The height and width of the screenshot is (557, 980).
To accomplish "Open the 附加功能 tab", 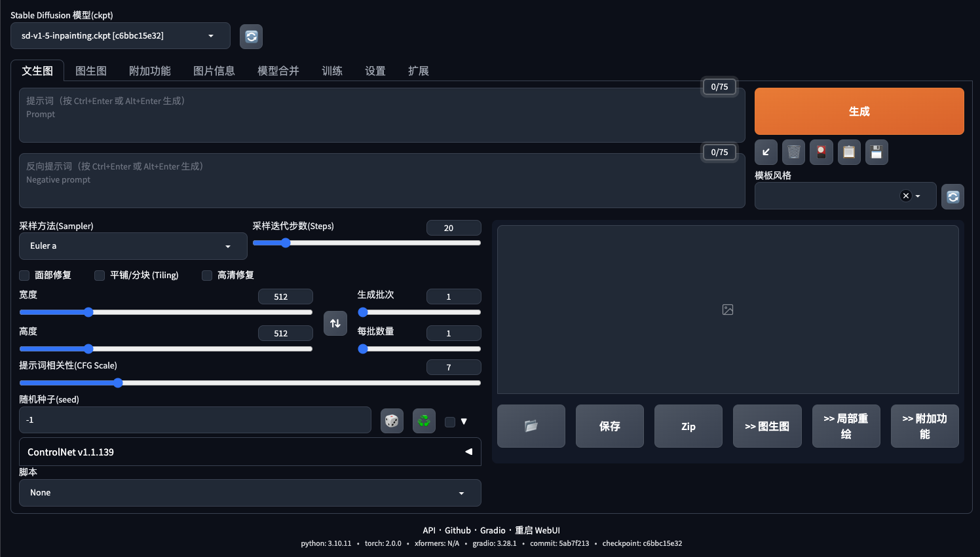I will (150, 71).
